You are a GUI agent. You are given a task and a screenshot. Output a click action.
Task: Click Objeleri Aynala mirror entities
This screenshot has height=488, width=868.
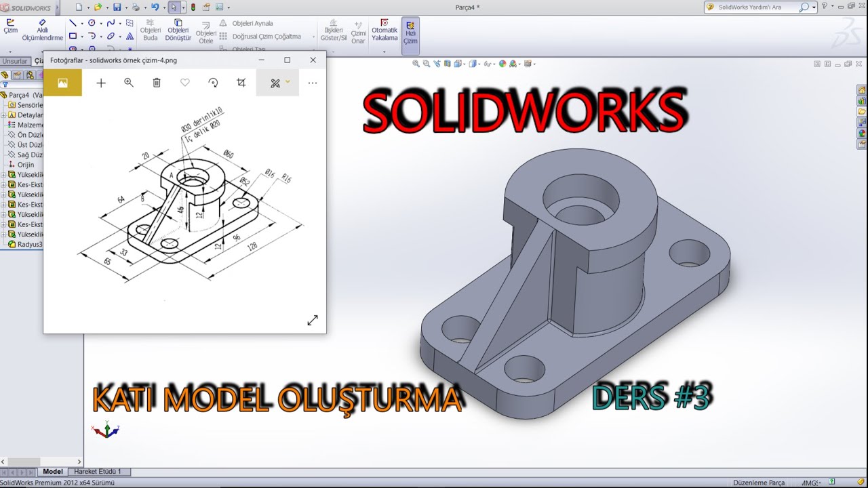pyautogui.click(x=245, y=23)
